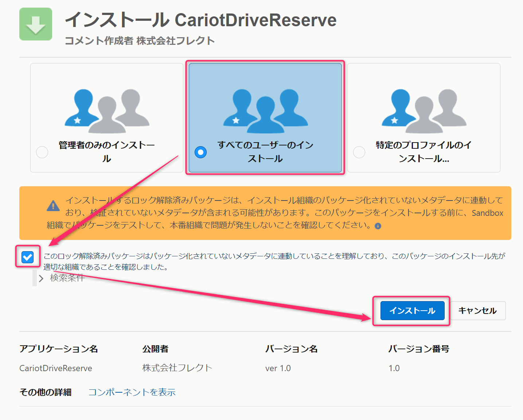Screen dimensions: 523x420
Task: Click the admin-only install users icon
Action: tap(107, 111)
